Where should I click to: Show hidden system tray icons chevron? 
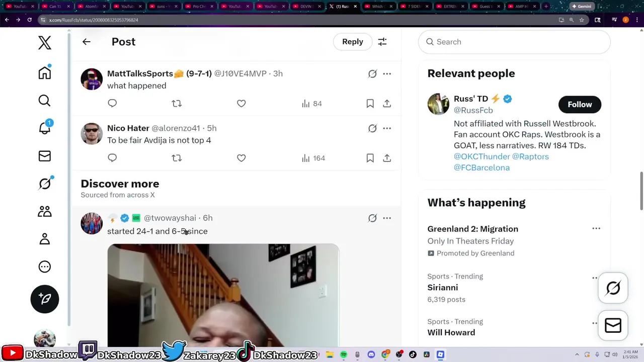click(x=578, y=354)
